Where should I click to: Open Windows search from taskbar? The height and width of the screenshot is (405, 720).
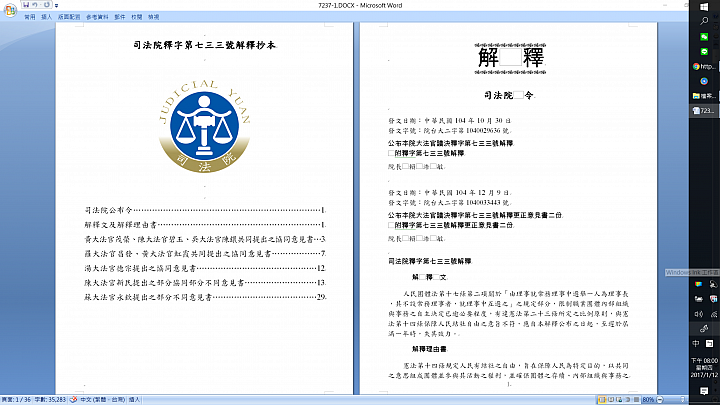(704, 21)
